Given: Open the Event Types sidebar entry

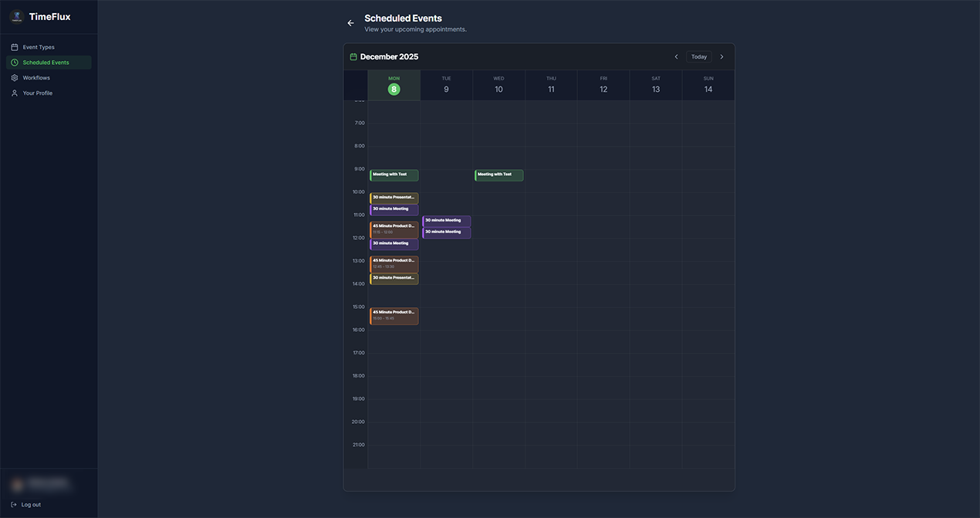Looking at the screenshot, I should pos(39,46).
